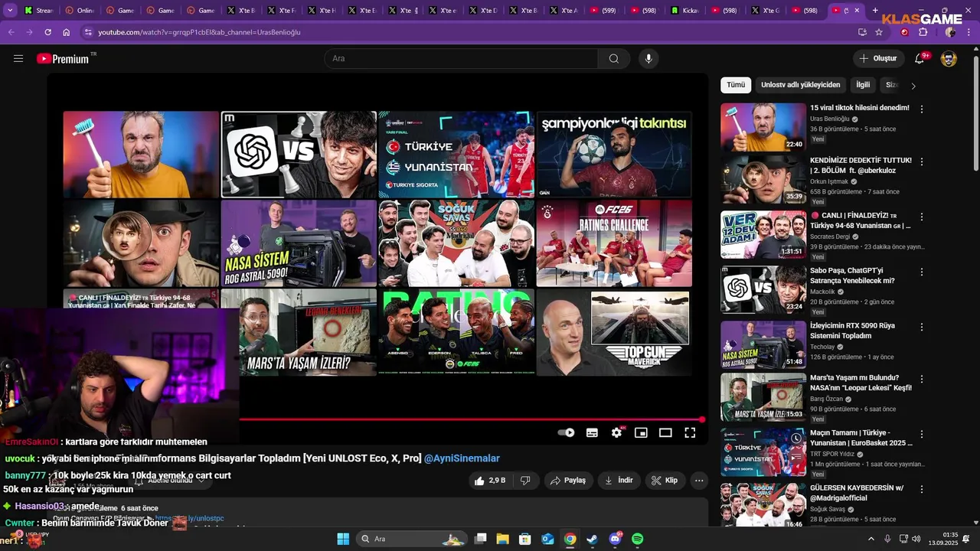Image resolution: width=980 pixels, height=551 pixels.
Task: Click the Klip clip button
Action: [x=665, y=481]
